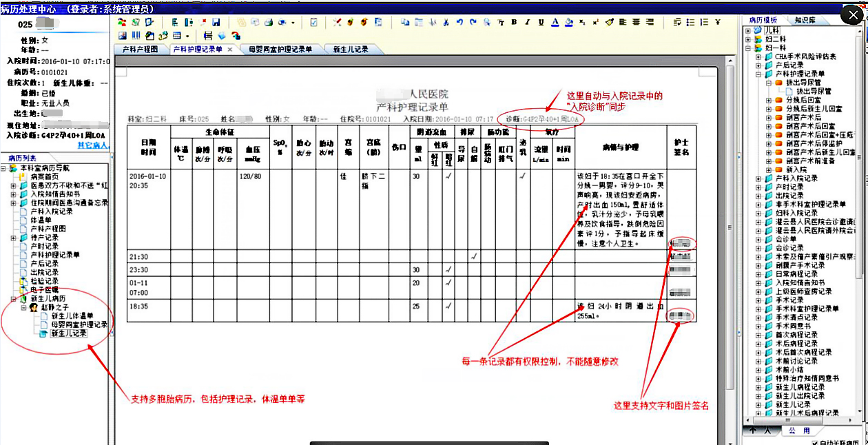
Task: Click the save disk toolbar icon
Action: pyautogui.click(x=216, y=23)
